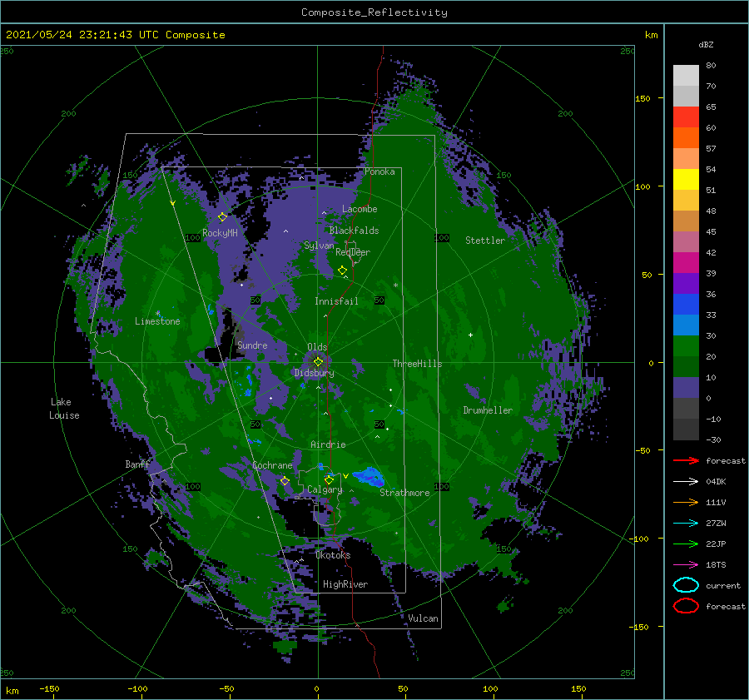
Task: Click the Strathmore label
Action: click(x=404, y=493)
